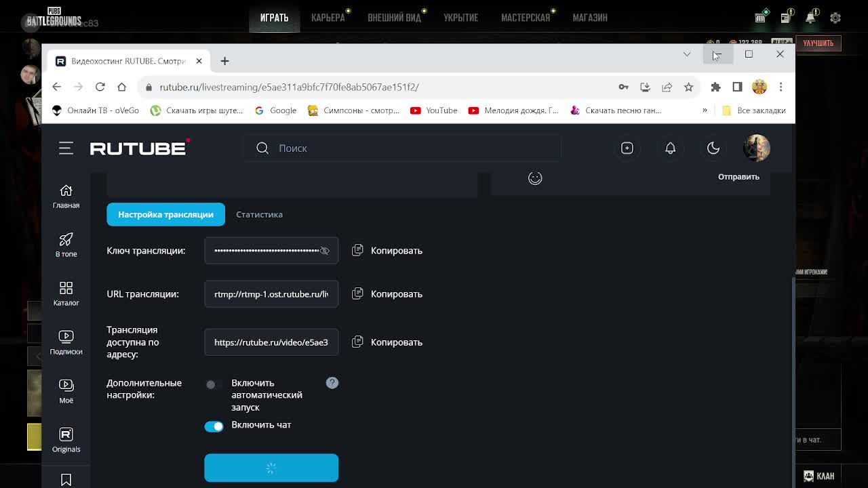
Task: Open the Каталог grid section
Action: 66,294
